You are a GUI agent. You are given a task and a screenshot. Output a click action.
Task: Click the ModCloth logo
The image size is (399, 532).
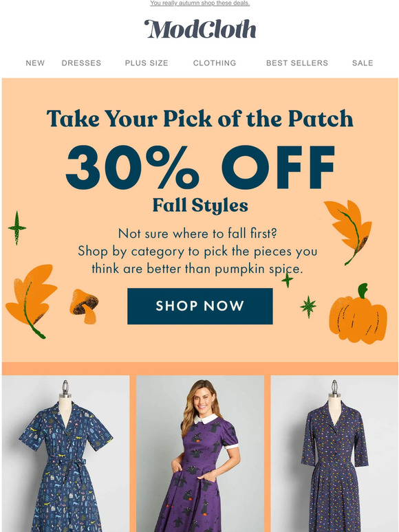click(x=200, y=29)
